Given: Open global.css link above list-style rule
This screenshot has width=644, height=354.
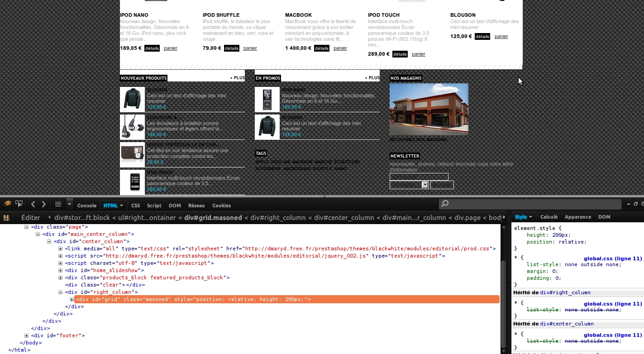Looking at the screenshot, I should [x=613, y=258].
